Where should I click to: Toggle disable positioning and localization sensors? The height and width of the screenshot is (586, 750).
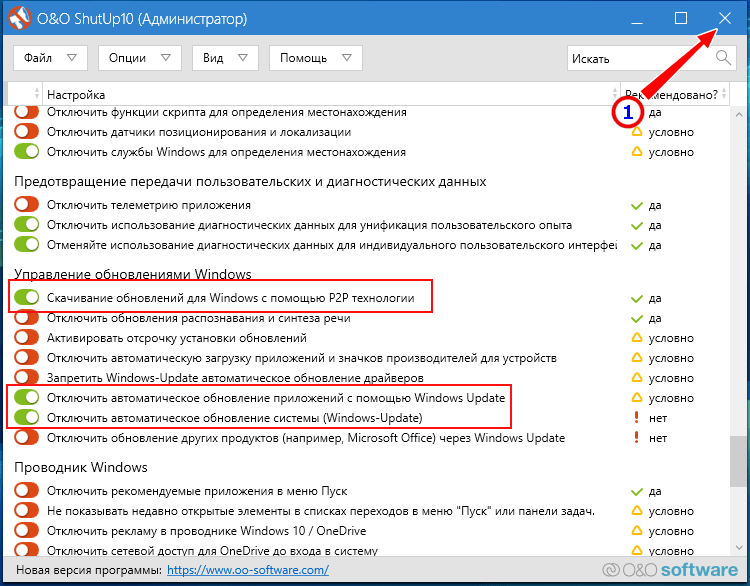(26, 132)
